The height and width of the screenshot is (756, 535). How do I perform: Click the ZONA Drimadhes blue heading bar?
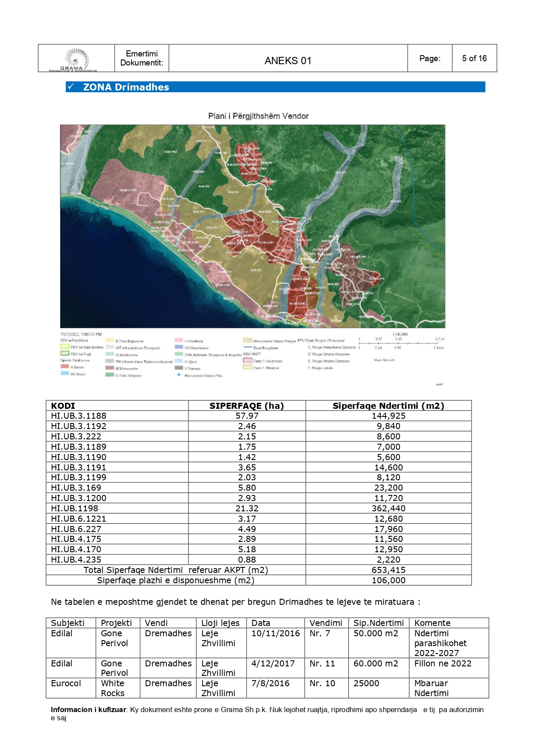click(x=275, y=87)
